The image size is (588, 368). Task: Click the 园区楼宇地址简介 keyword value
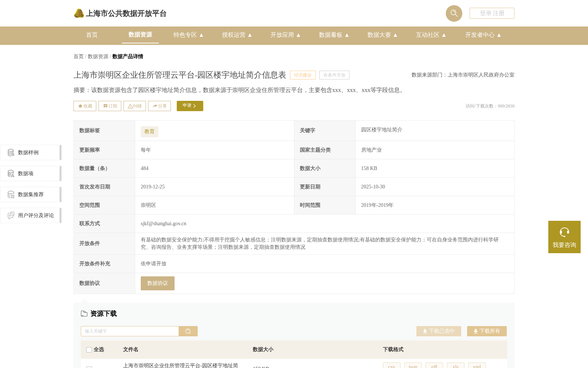point(382,130)
